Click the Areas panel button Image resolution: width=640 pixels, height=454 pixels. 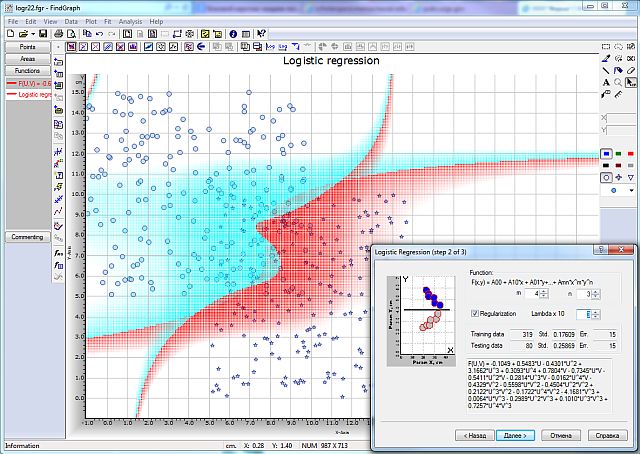point(27,59)
